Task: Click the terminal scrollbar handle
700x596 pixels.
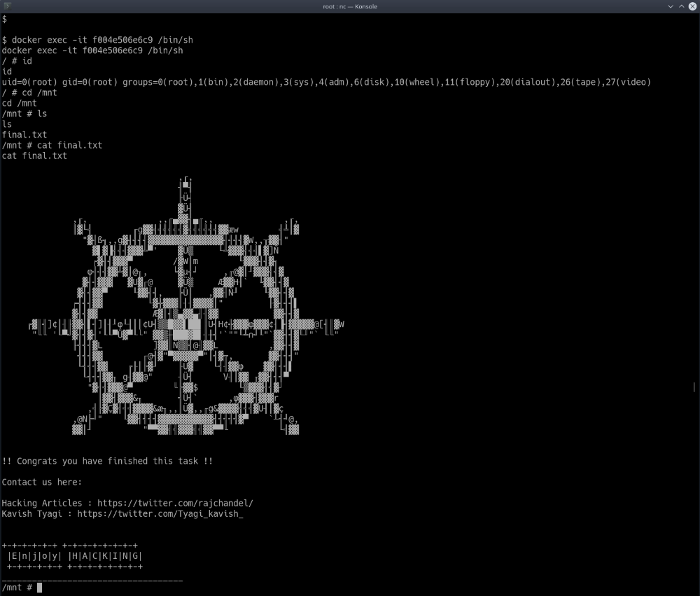Action: pyautogui.click(x=694, y=387)
